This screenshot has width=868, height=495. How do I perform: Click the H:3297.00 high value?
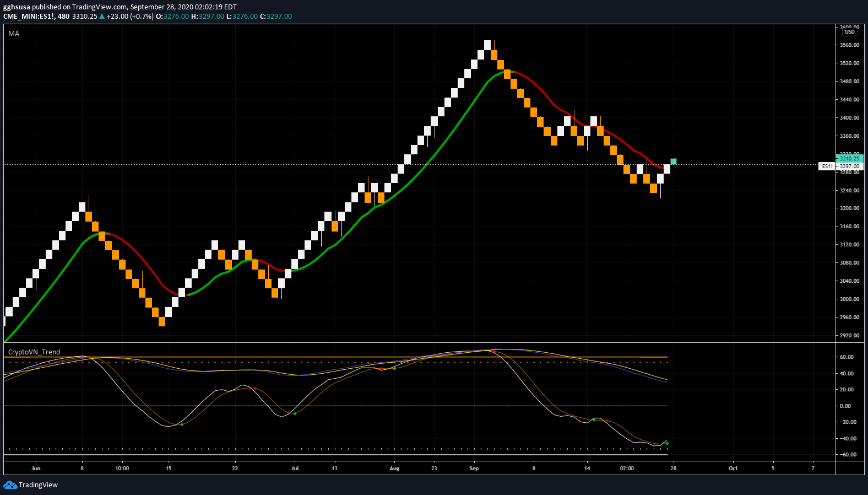(208, 16)
